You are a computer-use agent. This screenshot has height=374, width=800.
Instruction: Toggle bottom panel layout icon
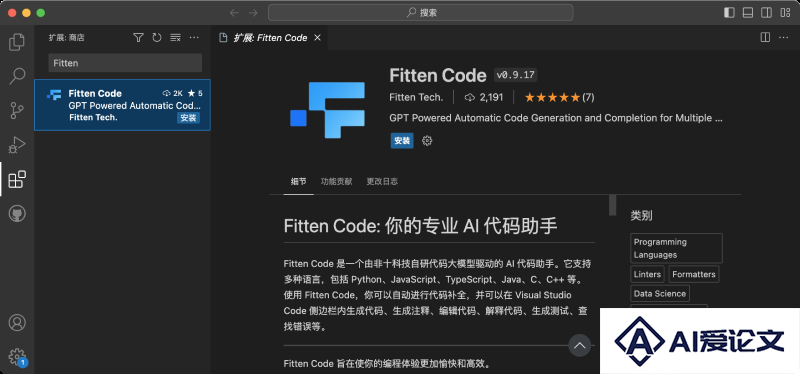(748, 13)
